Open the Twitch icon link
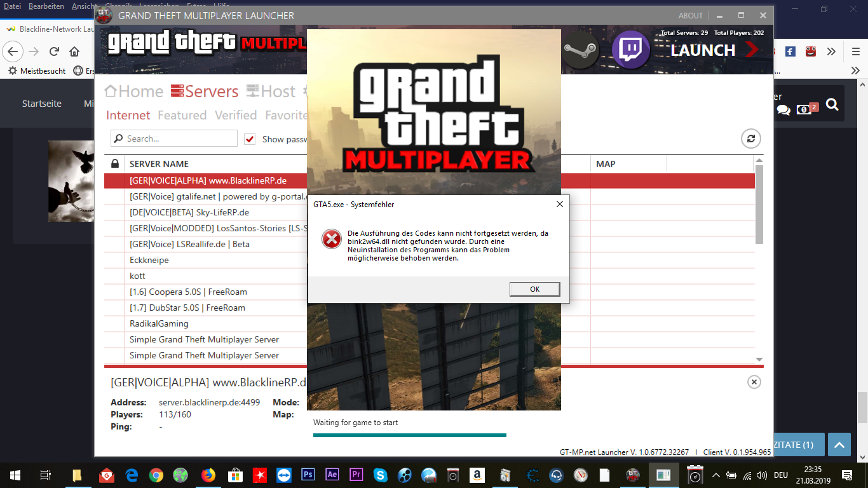This screenshot has width=868, height=488. pos(630,50)
